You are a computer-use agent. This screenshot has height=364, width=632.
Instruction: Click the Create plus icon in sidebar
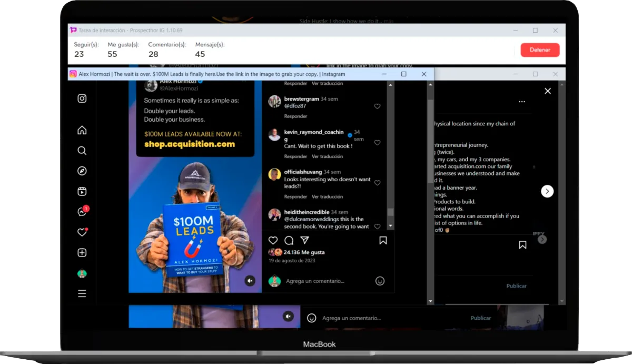coord(82,253)
